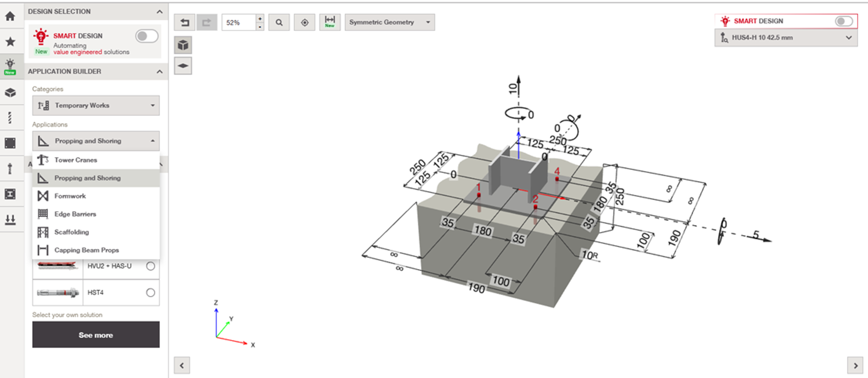Switch to 3D cube view button
The image size is (868, 378).
click(x=183, y=45)
